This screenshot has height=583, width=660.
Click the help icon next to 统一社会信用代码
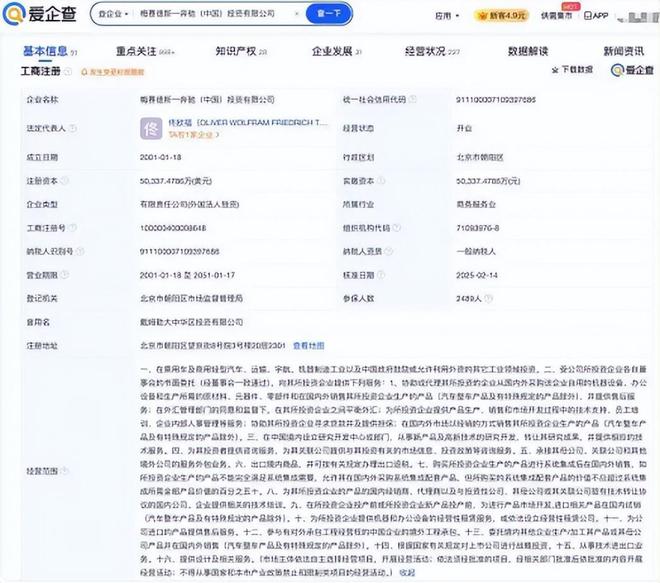(x=413, y=99)
